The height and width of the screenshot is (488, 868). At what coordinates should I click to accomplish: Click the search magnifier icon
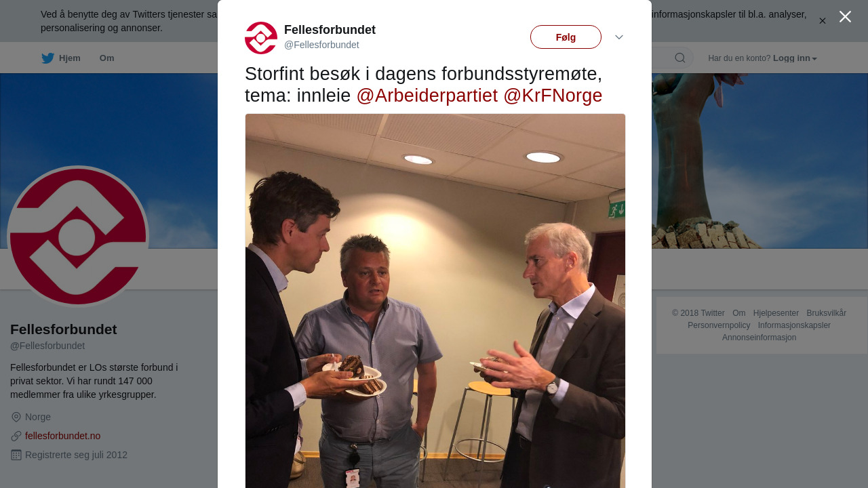coord(680,58)
